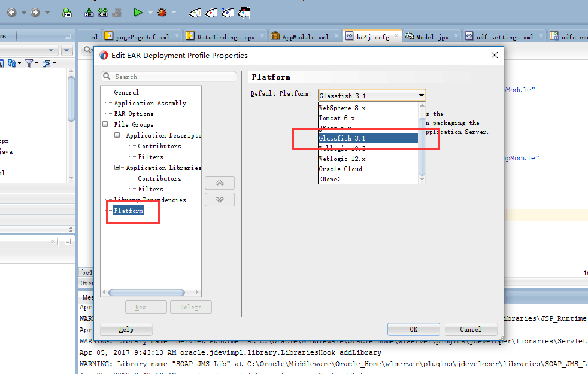Viewport: 588px width, 374px height.
Task: Click the platform list scrollbar thumb
Action: pyautogui.click(x=422, y=147)
